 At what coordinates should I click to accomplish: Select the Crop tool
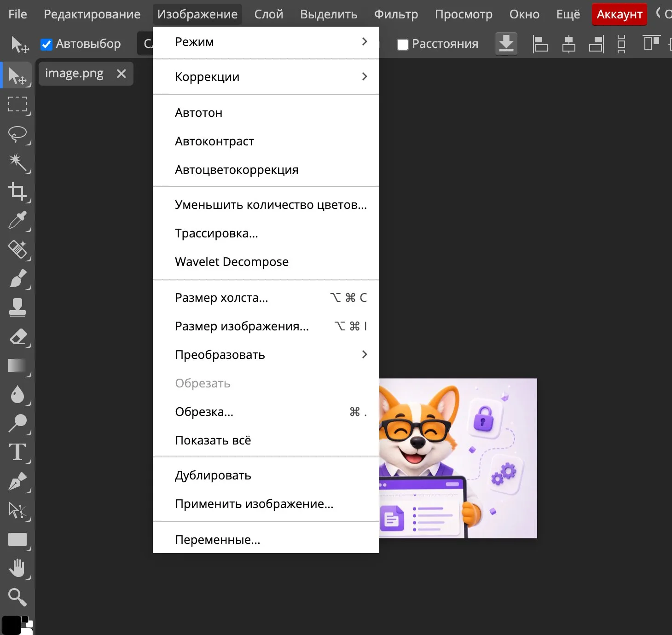(17, 191)
